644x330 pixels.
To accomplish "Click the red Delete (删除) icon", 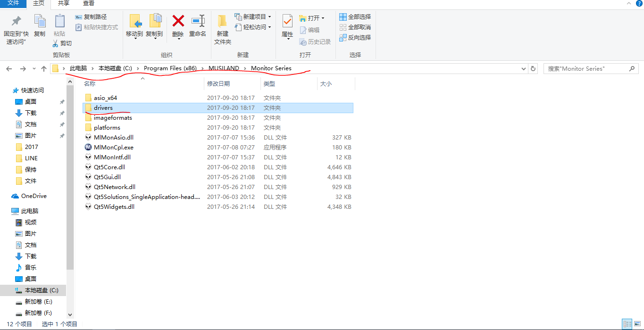I will (178, 22).
